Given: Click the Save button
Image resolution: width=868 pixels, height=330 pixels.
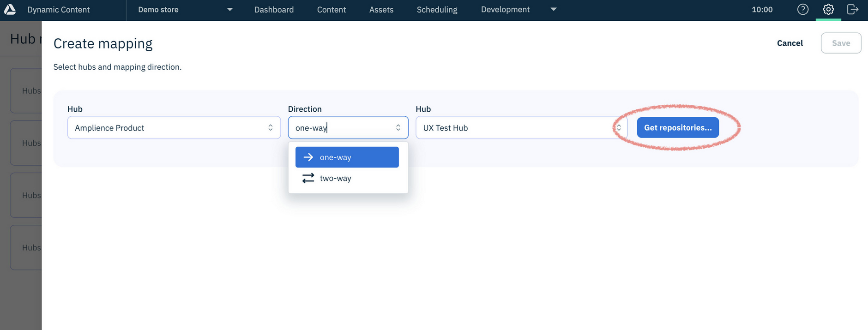Looking at the screenshot, I should 841,43.
